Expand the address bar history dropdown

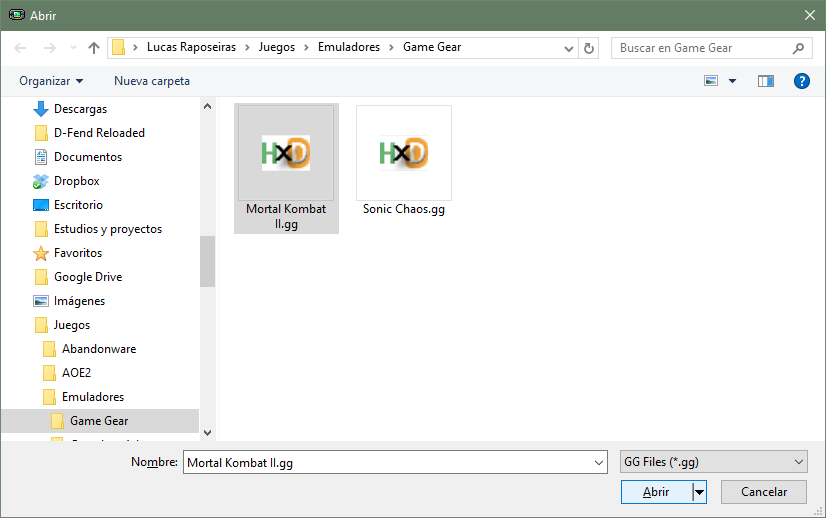(568, 48)
